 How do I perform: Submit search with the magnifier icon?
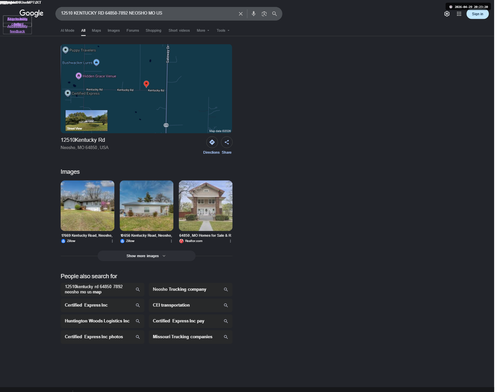pyautogui.click(x=274, y=14)
